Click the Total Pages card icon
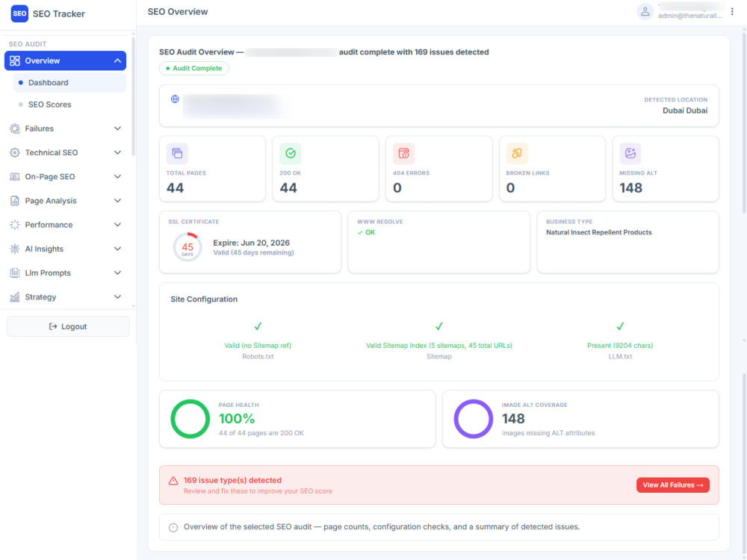 [177, 153]
